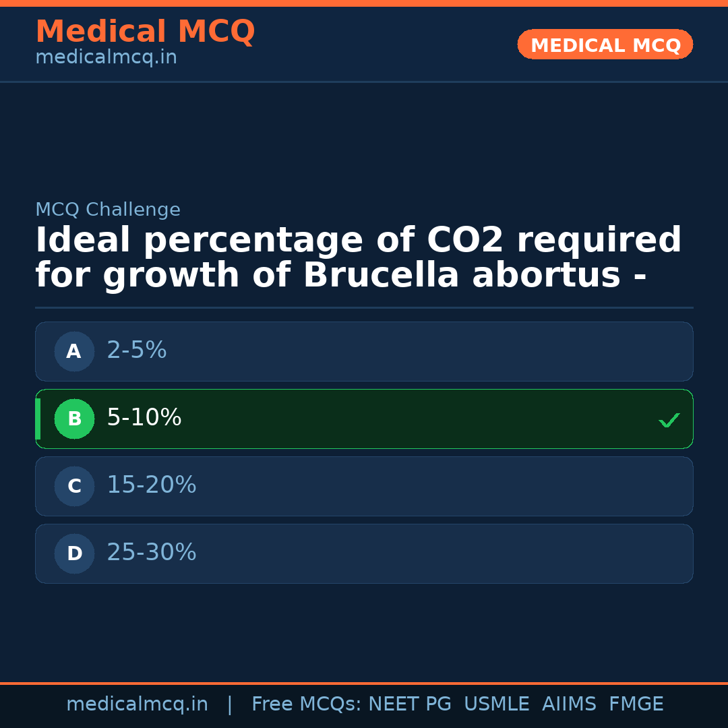Click the MCQ Challenge label
The width and height of the screenshot is (728, 728).
coord(108,210)
